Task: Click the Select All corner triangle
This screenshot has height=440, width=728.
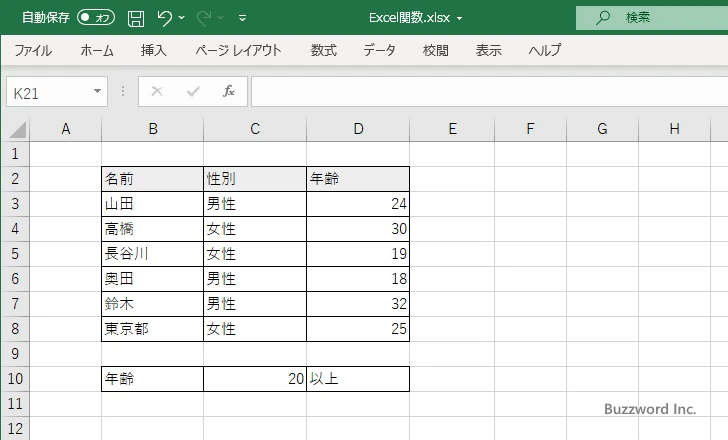Action: (x=17, y=129)
